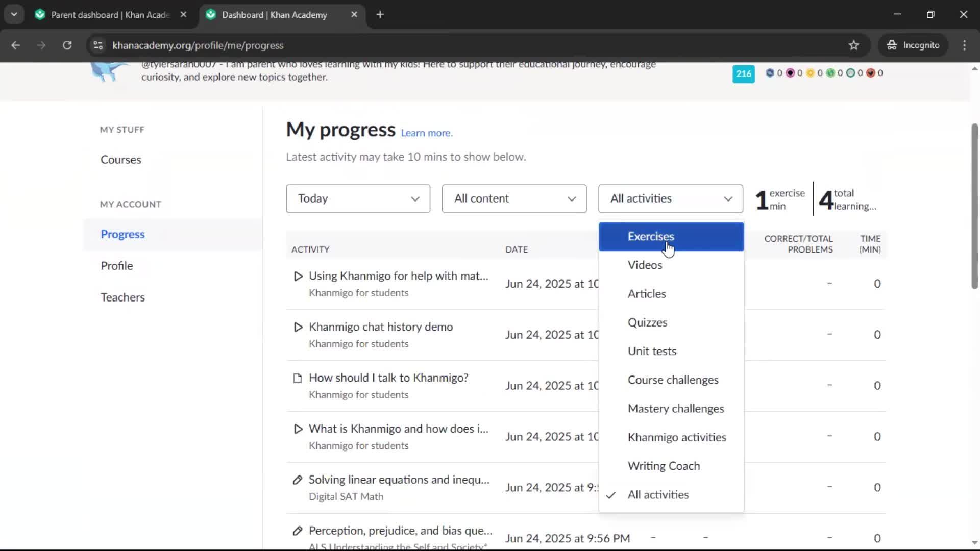Viewport: 980px width, 551px height.
Task: Open the tab search dropdown arrow
Action: [14, 15]
